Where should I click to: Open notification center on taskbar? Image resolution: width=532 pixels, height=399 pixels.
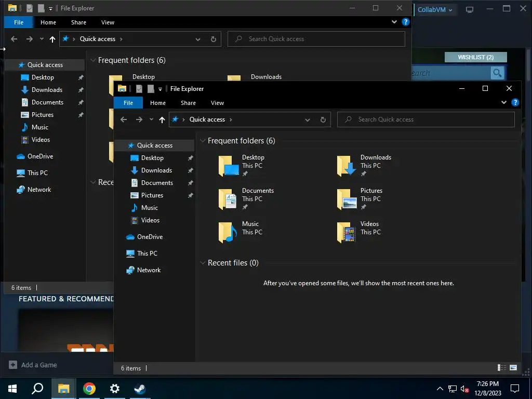tap(515, 389)
